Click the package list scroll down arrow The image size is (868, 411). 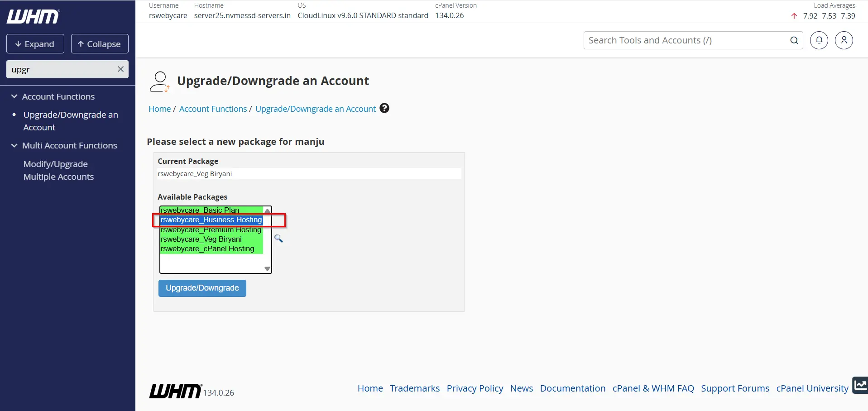tap(267, 269)
